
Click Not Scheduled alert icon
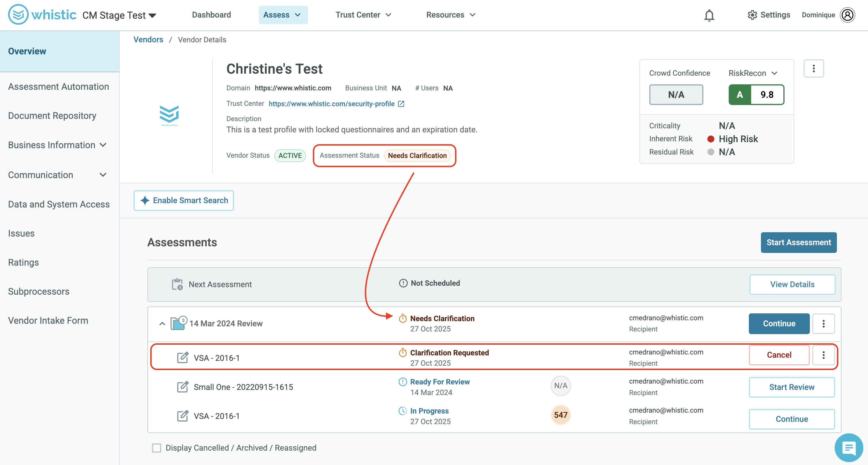tap(403, 283)
